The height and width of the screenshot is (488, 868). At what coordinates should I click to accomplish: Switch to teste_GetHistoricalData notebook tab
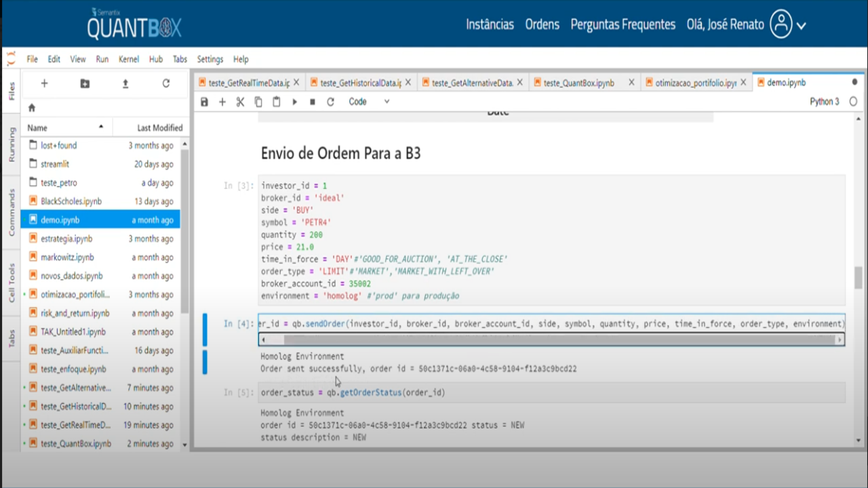[361, 83]
